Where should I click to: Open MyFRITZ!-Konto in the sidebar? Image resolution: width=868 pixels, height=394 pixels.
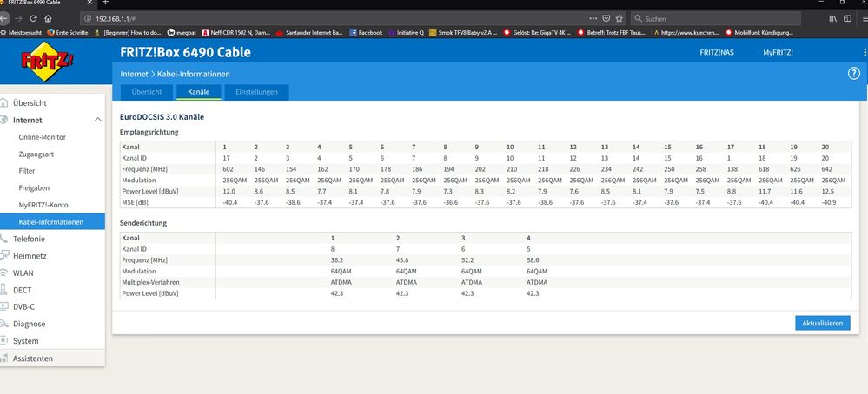coord(43,205)
